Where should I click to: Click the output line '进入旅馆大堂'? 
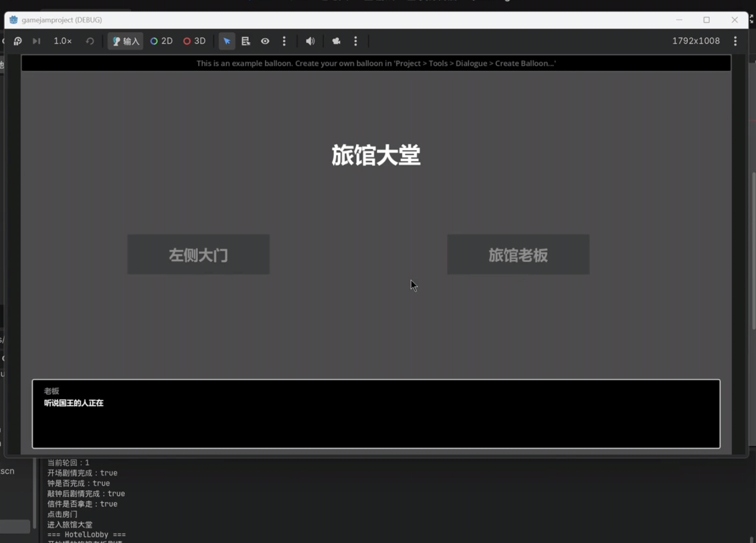click(x=70, y=525)
